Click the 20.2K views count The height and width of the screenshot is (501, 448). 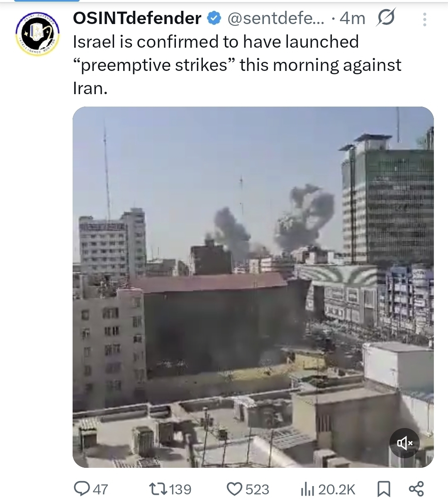click(337, 489)
